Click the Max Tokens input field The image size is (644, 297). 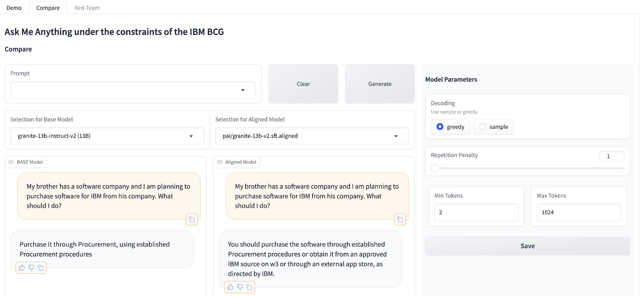point(579,212)
